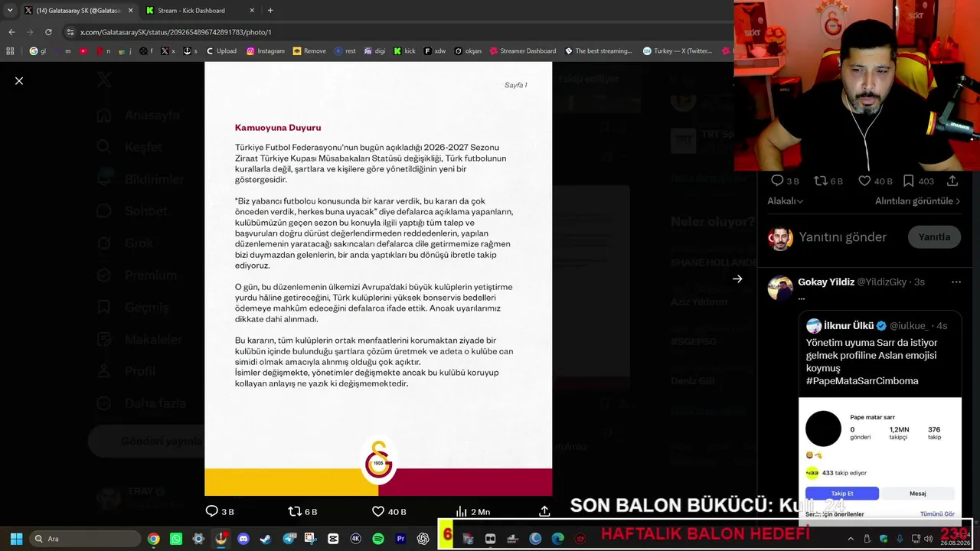
Task: Open Discord from the taskbar
Action: pos(243,539)
